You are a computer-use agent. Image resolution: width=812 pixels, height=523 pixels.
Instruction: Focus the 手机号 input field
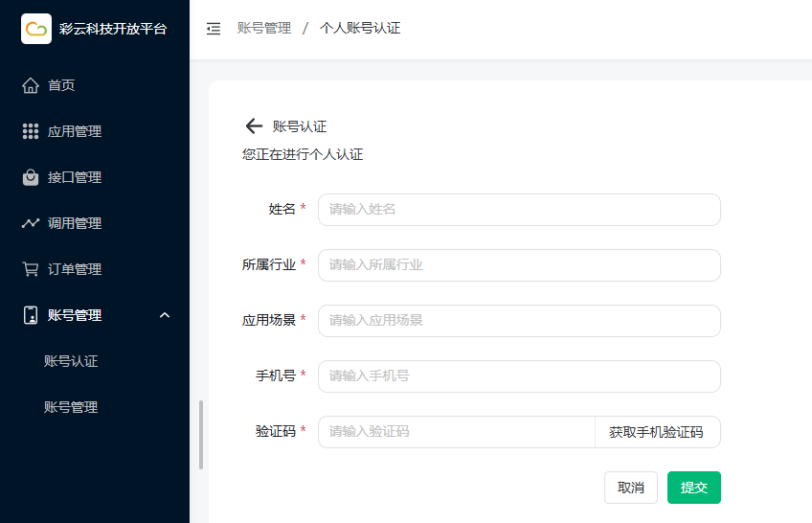[519, 376]
